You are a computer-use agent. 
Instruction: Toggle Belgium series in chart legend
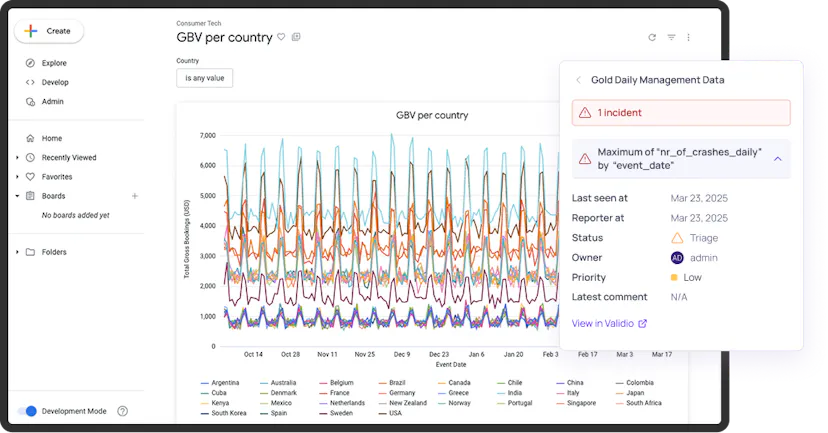pos(336,382)
